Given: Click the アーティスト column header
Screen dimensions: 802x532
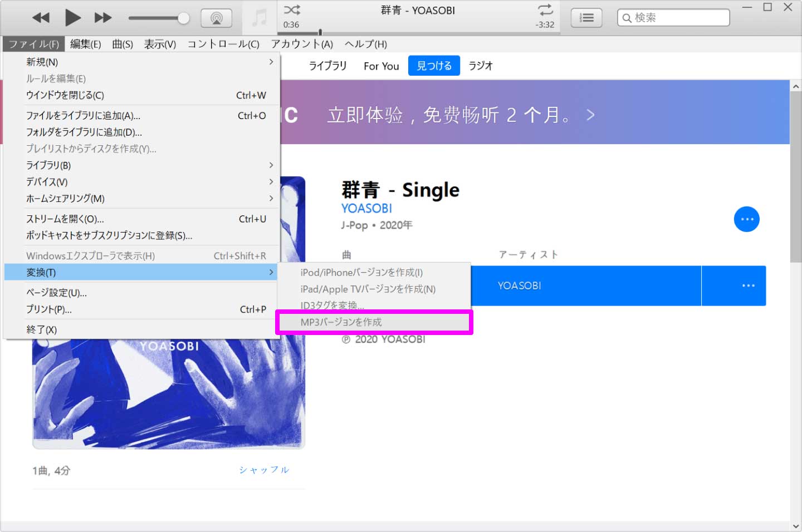Looking at the screenshot, I should pos(528,255).
